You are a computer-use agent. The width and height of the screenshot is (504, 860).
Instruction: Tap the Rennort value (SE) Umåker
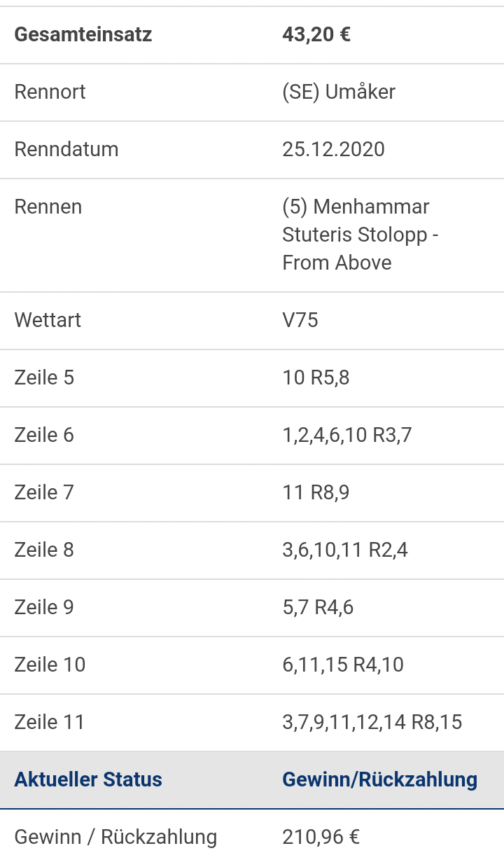[339, 92]
